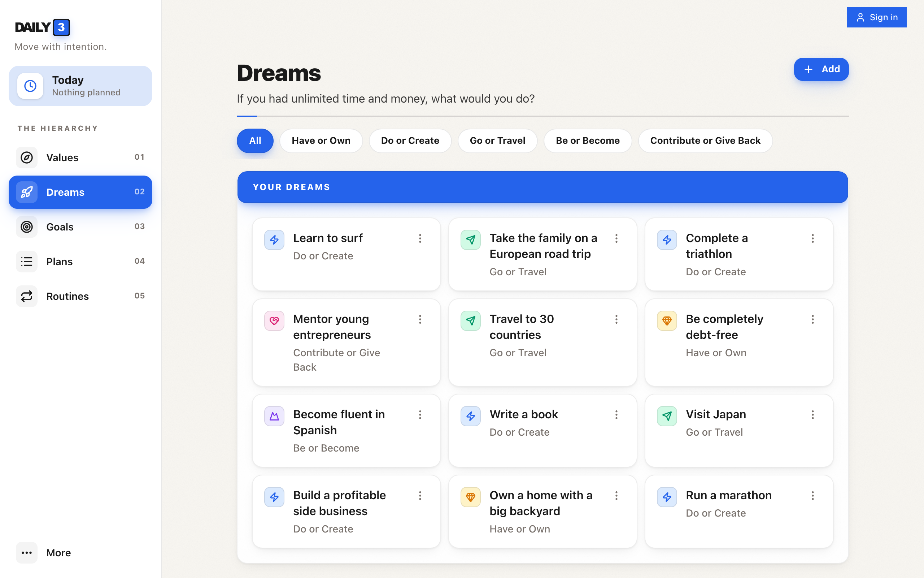Click the Routines repeat icon
This screenshot has height=578, width=924.
(x=26, y=296)
